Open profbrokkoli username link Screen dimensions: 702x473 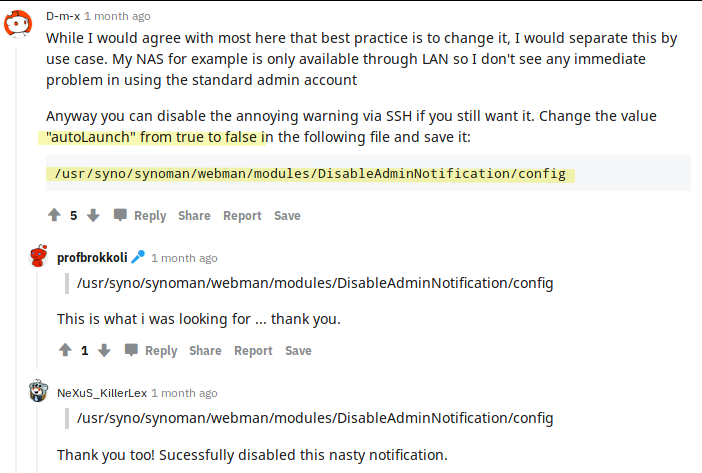pyautogui.click(x=92, y=258)
